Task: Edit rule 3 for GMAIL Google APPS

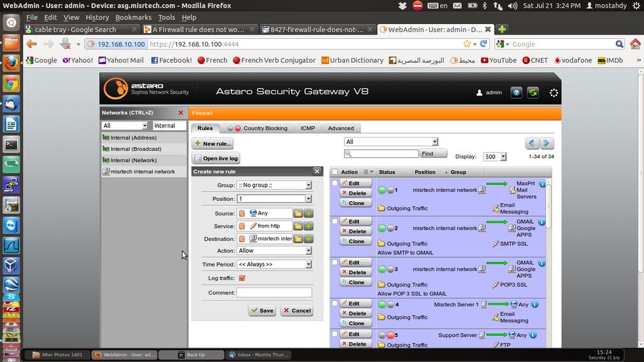Action: tap(355, 262)
